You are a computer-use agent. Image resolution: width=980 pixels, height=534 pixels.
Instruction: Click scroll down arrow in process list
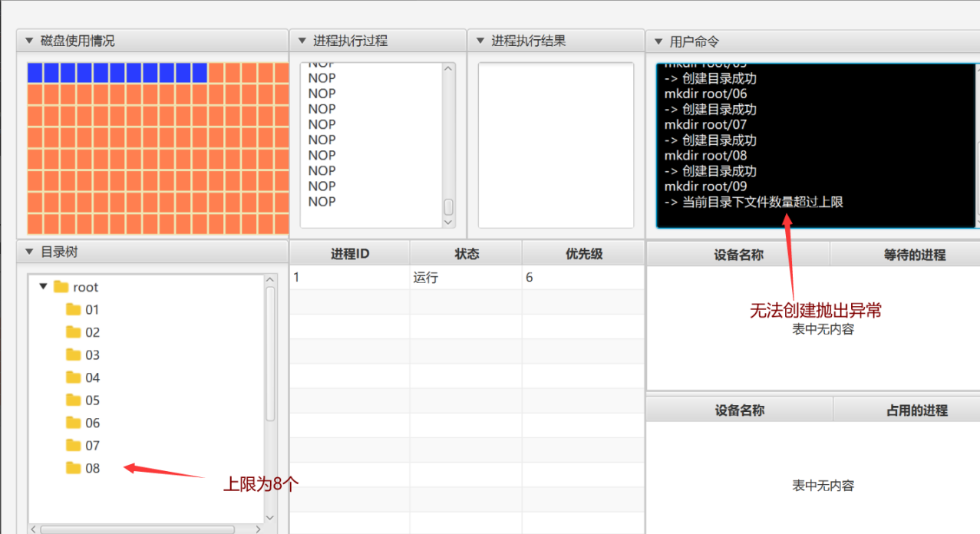tap(449, 222)
